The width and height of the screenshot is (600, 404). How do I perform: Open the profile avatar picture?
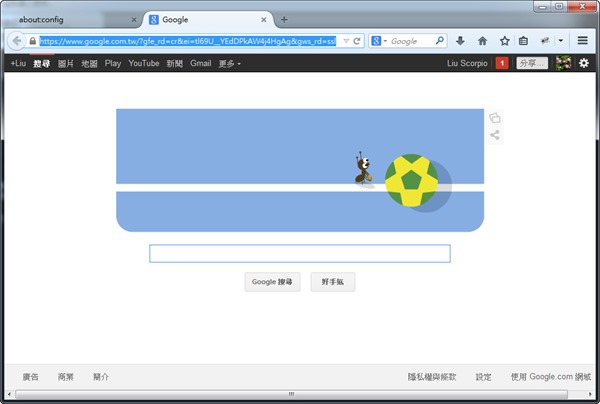(x=564, y=63)
